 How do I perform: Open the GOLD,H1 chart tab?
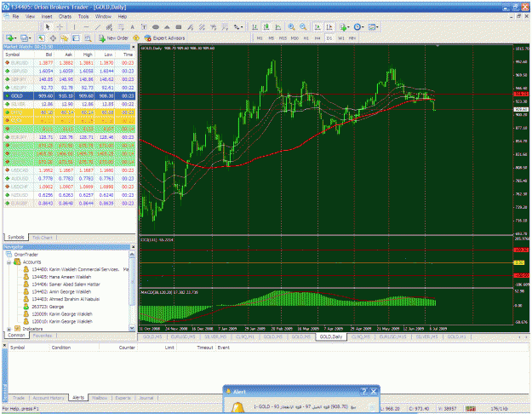(456, 336)
